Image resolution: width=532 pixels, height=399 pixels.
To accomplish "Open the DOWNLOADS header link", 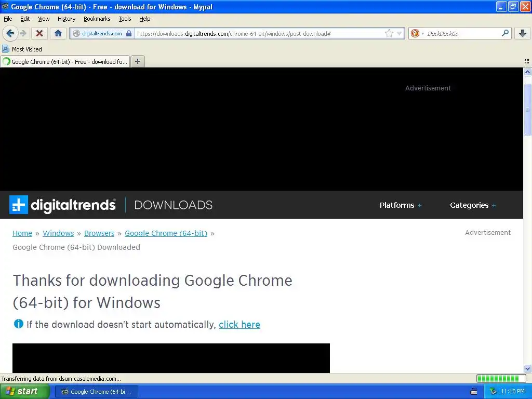I will coord(174,205).
